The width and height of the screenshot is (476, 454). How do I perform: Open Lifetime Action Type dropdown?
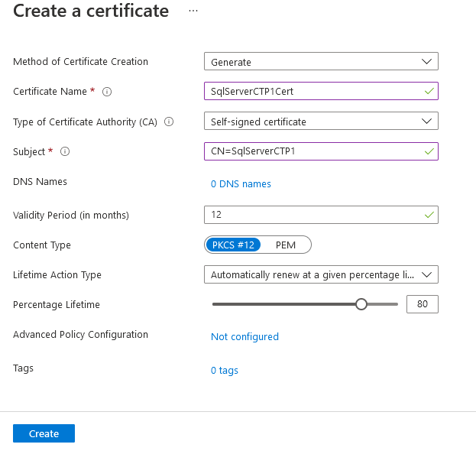[321, 274]
